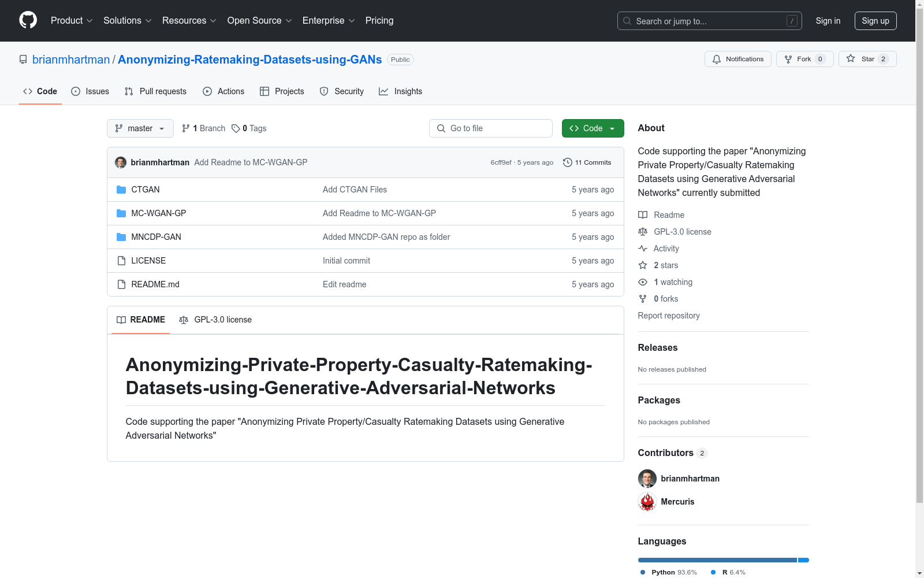Image resolution: width=924 pixels, height=578 pixels.
Task: Focus the Search or jump to field
Action: pos(709,21)
